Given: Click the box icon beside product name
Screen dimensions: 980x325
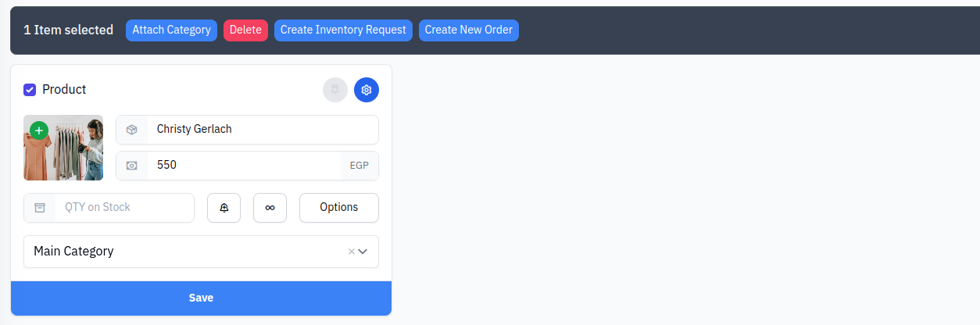Looking at the screenshot, I should click(x=132, y=130).
